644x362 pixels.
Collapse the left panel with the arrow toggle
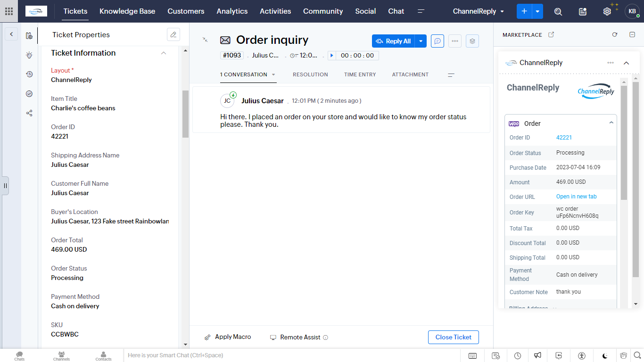coord(11,34)
